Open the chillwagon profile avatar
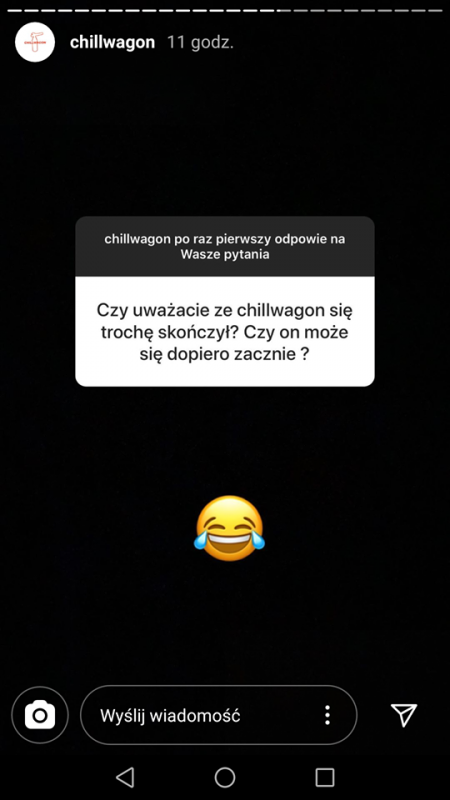This screenshot has width=450, height=800. [x=35, y=42]
